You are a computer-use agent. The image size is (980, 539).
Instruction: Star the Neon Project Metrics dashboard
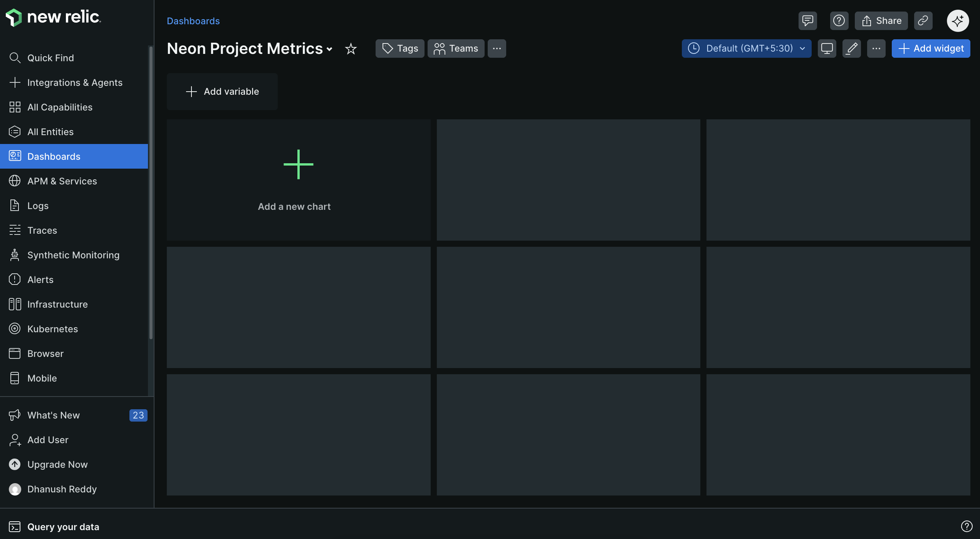(351, 49)
